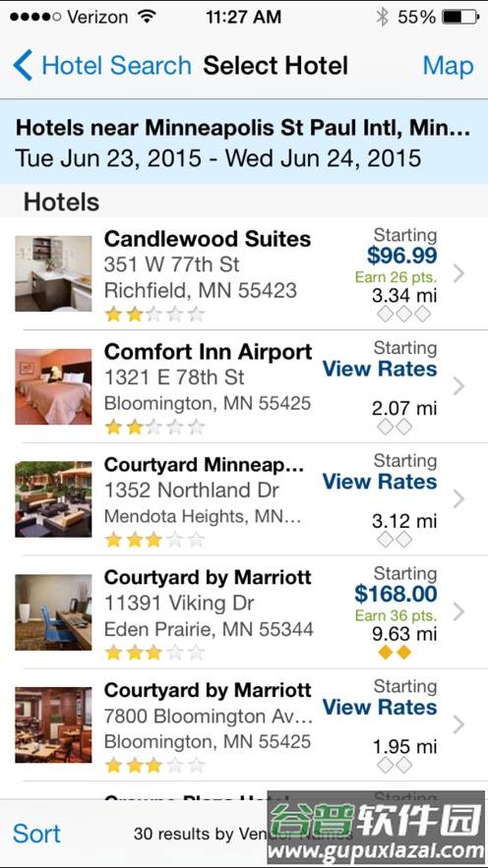Open the Comfort Inn Airport bedroom photo
Image resolution: width=488 pixels, height=868 pixels.
pyautogui.click(x=53, y=386)
